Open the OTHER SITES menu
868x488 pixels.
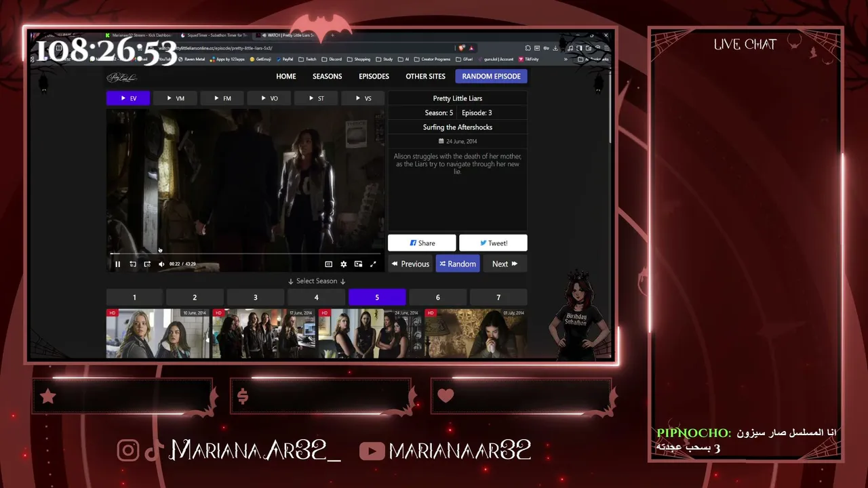(x=425, y=77)
